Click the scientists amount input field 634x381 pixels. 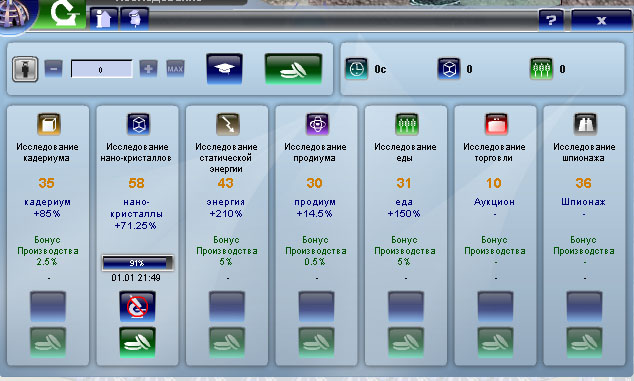(x=101, y=69)
